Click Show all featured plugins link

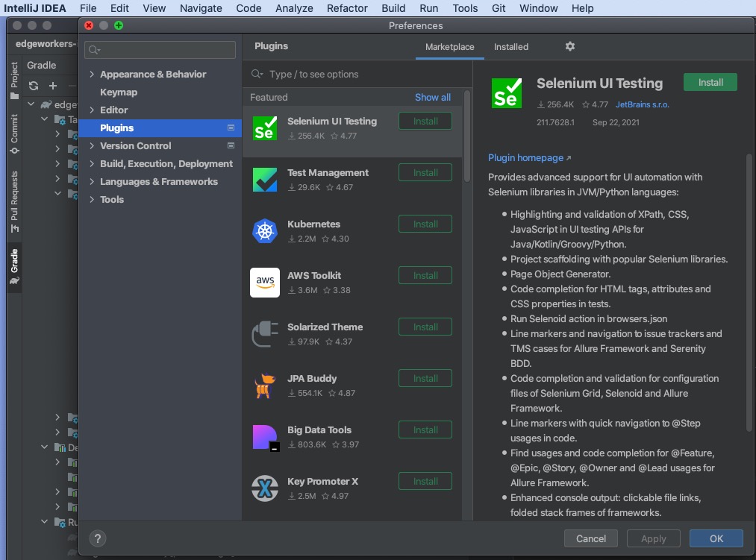(x=433, y=98)
